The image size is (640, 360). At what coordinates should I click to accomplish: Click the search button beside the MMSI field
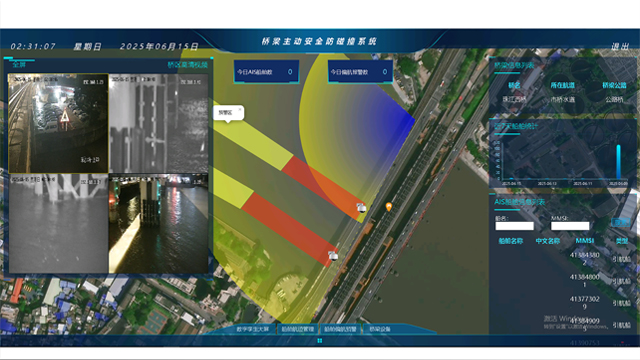click(620, 222)
